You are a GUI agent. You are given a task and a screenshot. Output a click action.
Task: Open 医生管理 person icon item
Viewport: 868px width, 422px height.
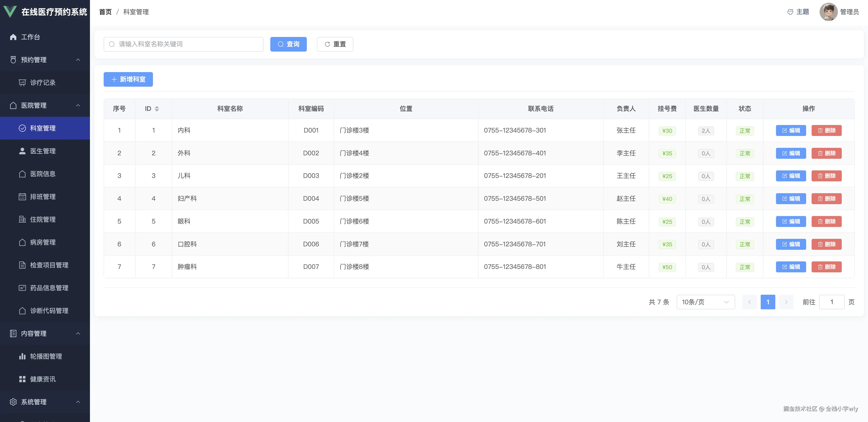tap(22, 151)
